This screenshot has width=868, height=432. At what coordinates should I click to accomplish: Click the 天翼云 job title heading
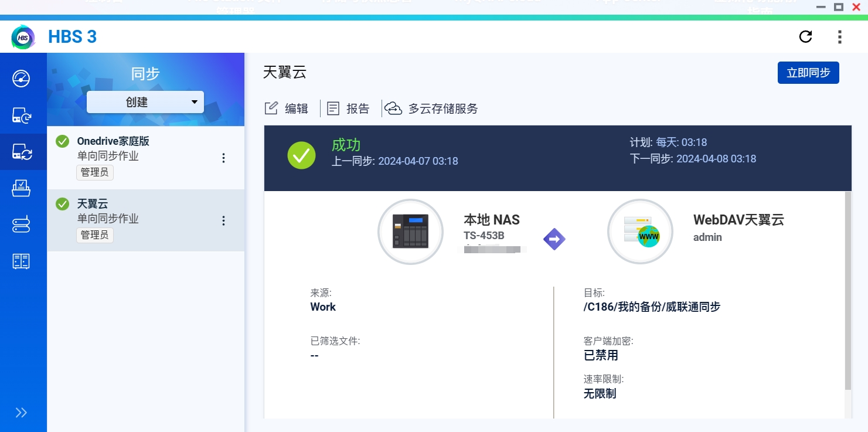[285, 72]
